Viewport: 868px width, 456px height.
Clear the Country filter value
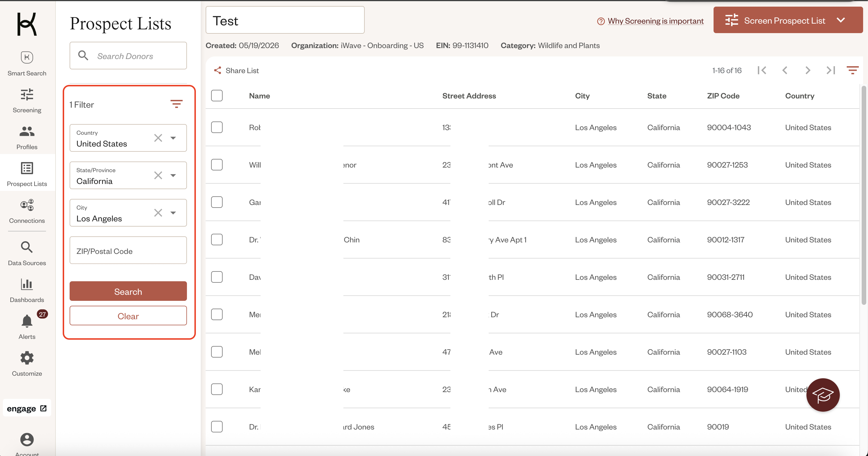158,138
